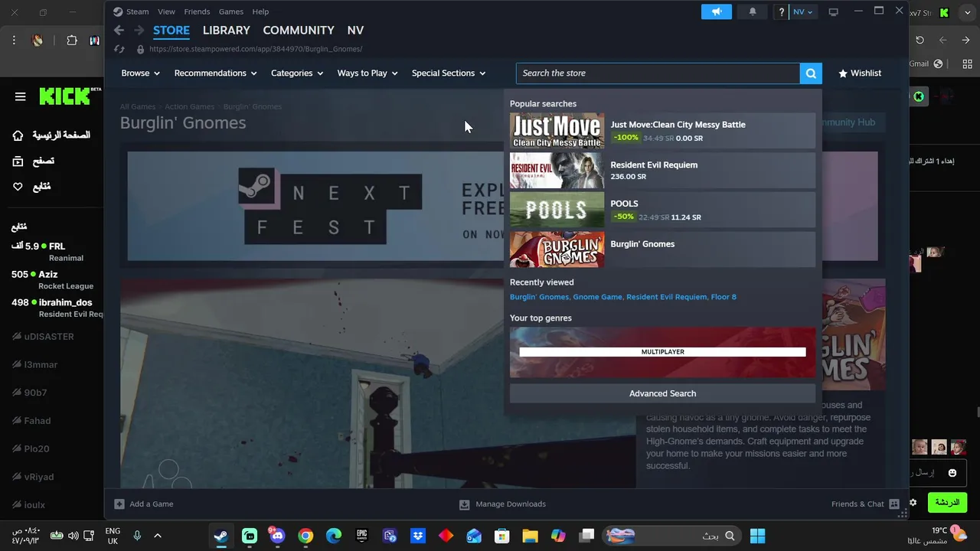
Task: Open Dropbox from taskbar
Action: click(x=418, y=536)
